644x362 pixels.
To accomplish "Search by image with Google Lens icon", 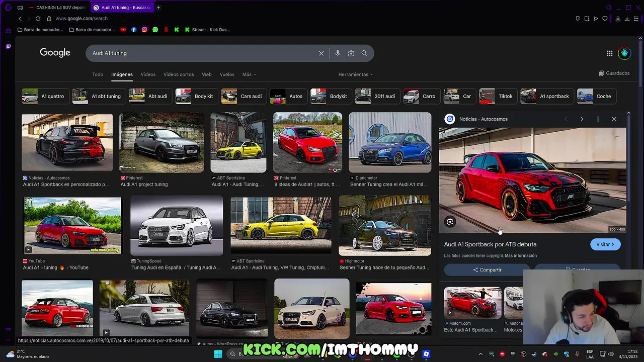I will click(351, 53).
